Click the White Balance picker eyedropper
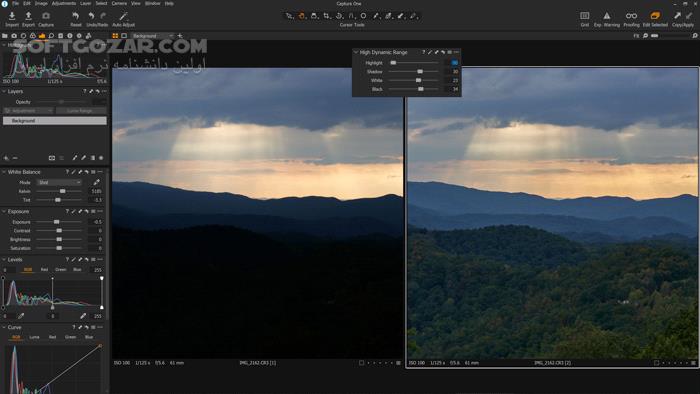 [96, 182]
